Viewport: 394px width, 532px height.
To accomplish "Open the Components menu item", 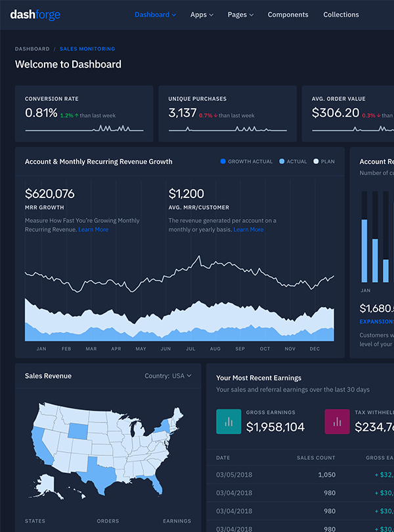I will tap(288, 14).
